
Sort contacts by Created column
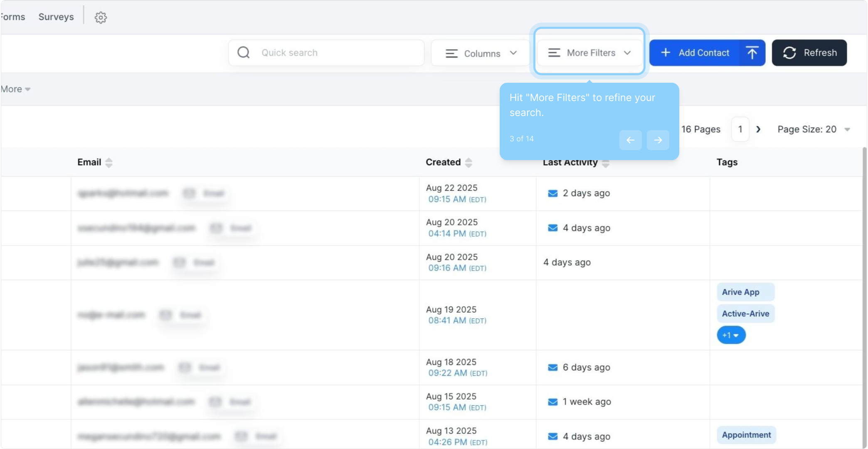click(469, 163)
